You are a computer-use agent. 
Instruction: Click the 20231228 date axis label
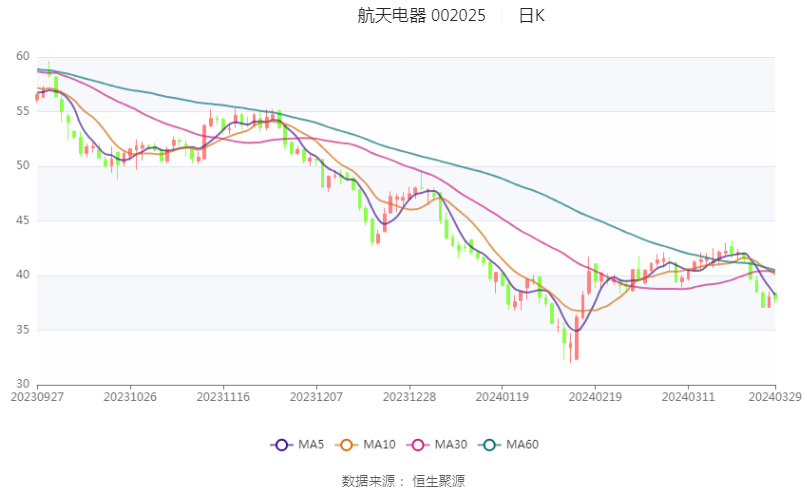click(x=409, y=397)
